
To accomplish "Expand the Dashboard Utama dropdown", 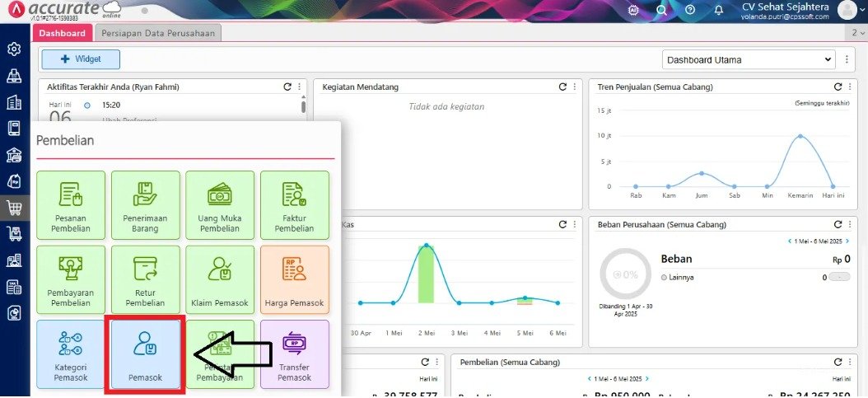I will tap(749, 60).
